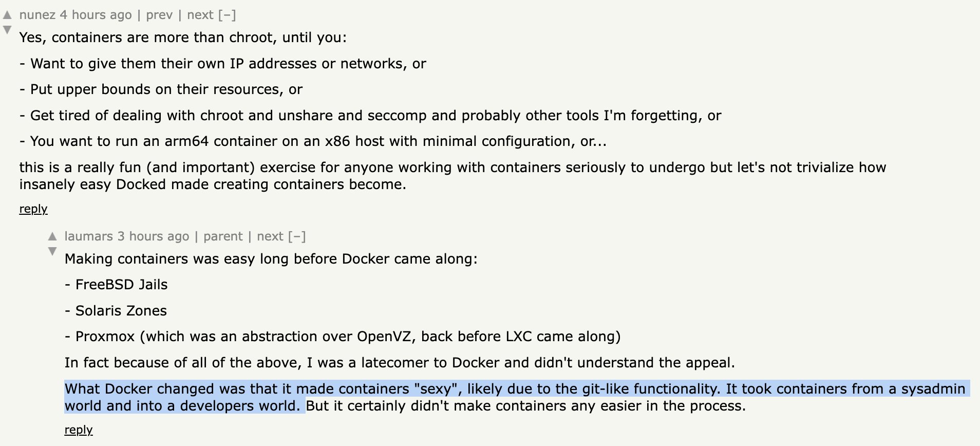Reply to laumars' comment
The width and height of the screenshot is (980, 446).
pyautogui.click(x=79, y=430)
